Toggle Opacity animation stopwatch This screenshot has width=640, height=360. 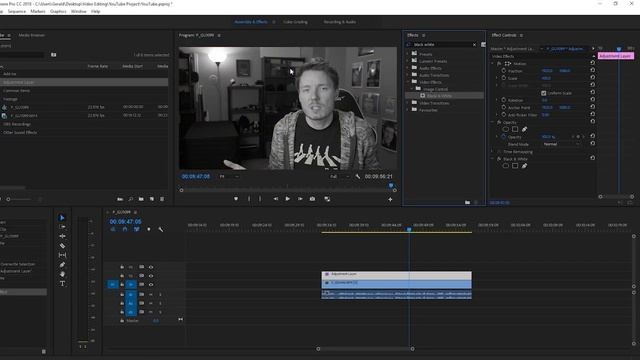click(504, 137)
